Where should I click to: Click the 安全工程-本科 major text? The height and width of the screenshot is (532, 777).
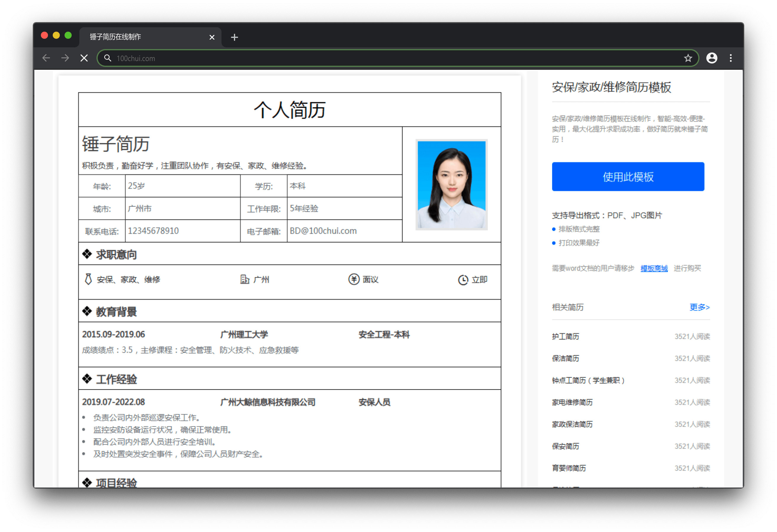click(x=384, y=335)
